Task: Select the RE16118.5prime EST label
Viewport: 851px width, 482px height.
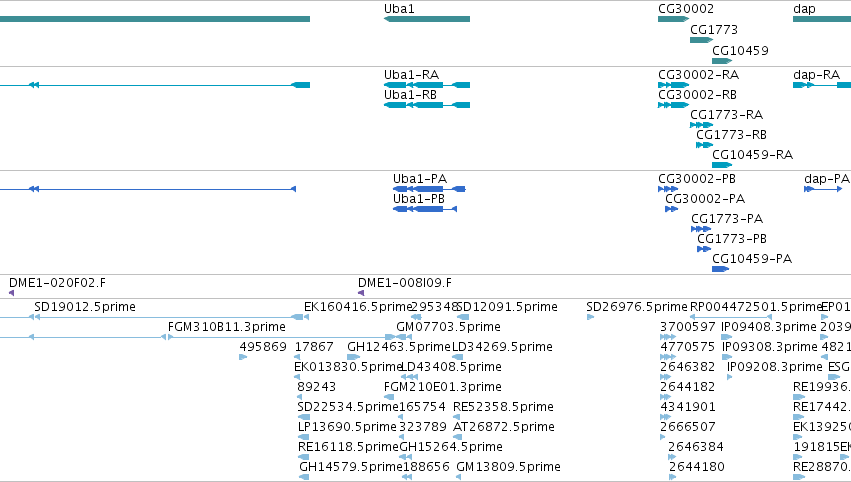Action: [348, 447]
